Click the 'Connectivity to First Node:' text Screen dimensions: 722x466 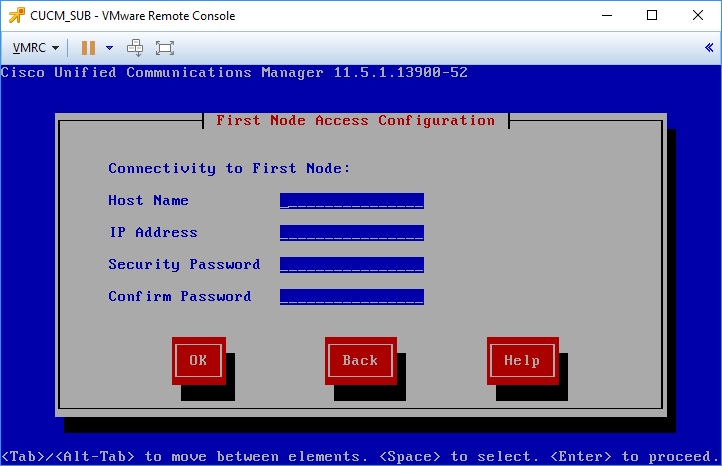click(x=229, y=169)
